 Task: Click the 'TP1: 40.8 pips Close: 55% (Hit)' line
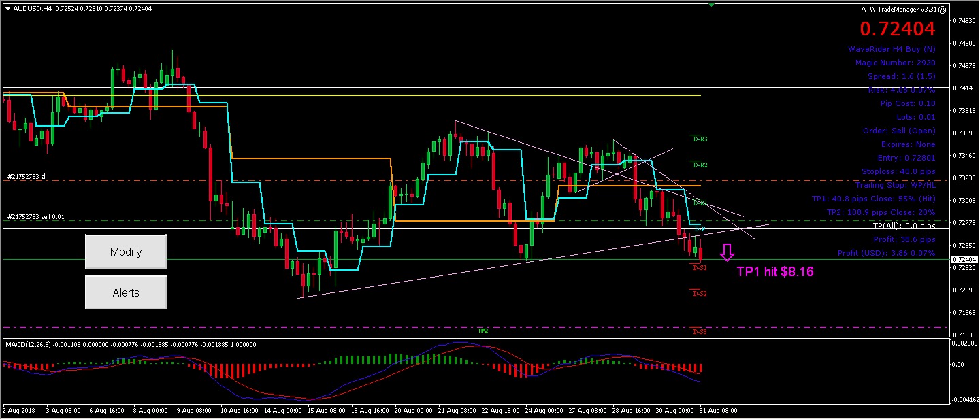coord(873,199)
